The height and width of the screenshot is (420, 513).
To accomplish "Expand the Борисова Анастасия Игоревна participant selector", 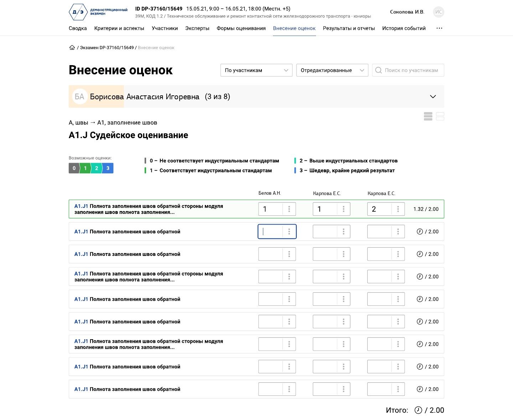I will 256,96.
